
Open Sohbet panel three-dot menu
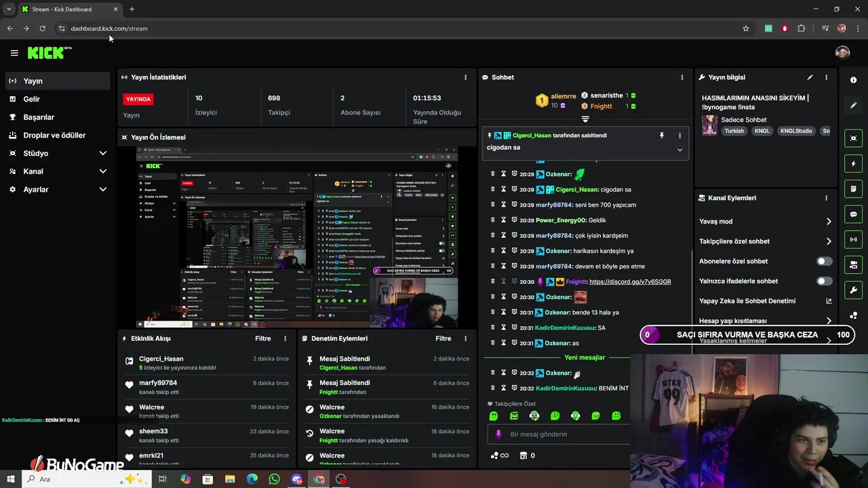[x=682, y=77]
